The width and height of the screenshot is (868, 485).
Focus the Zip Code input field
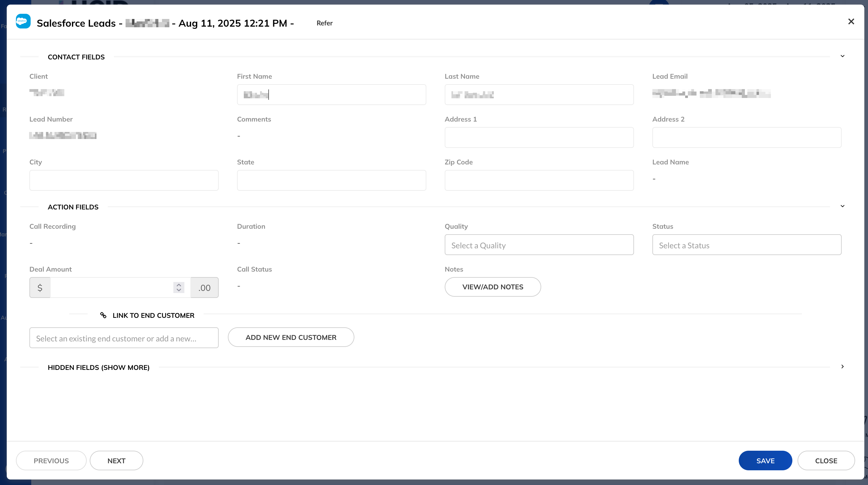coord(539,180)
